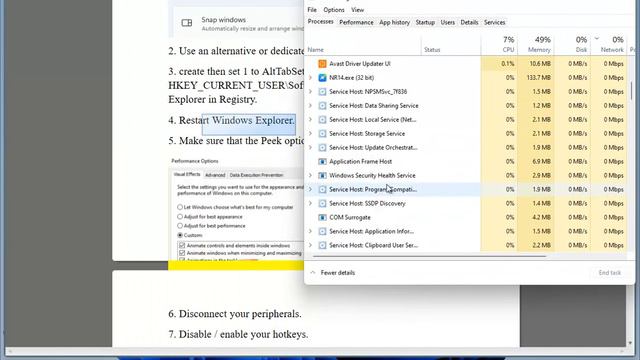Switch to the Users tab
Viewport: 640px width, 360px height.
(x=447, y=22)
